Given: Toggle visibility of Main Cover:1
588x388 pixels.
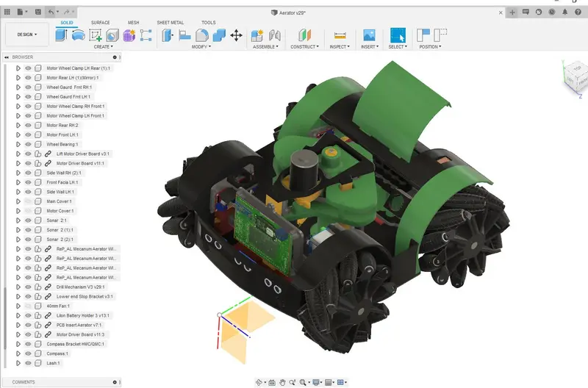Looking at the screenshot, I should pyautogui.click(x=28, y=201).
